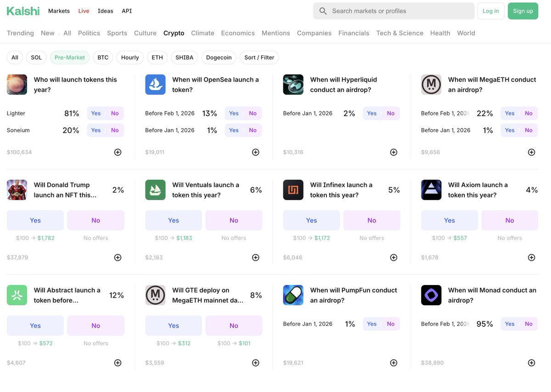Select the ETH filter chip
This screenshot has width=551, height=392.
(157, 57)
